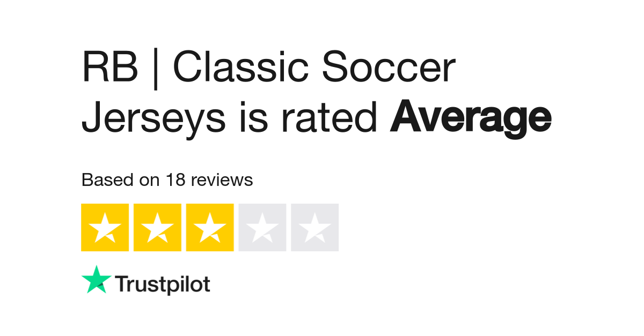Click the Trustpilot wordmark text

[x=163, y=284]
